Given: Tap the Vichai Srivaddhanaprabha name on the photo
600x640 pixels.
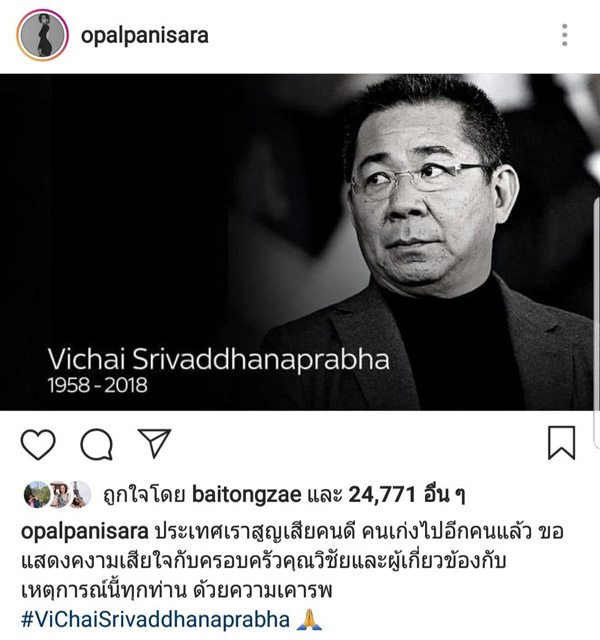Looking at the screenshot, I should point(219,359).
